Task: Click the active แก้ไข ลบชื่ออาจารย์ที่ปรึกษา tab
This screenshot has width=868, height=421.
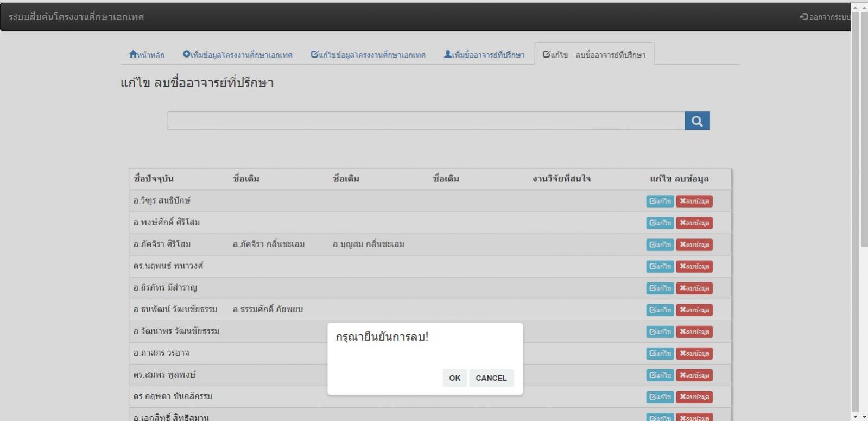Action: point(594,54)
